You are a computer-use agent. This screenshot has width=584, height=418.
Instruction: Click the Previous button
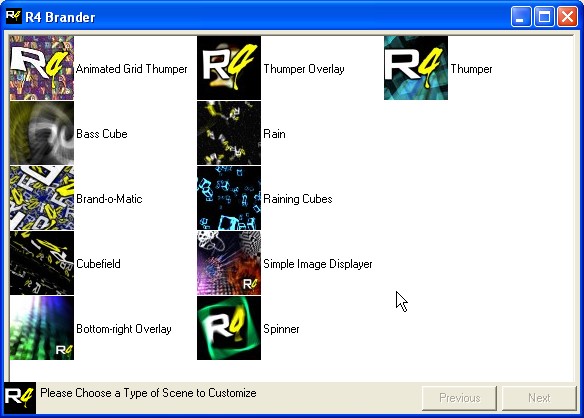coord(459,398)
